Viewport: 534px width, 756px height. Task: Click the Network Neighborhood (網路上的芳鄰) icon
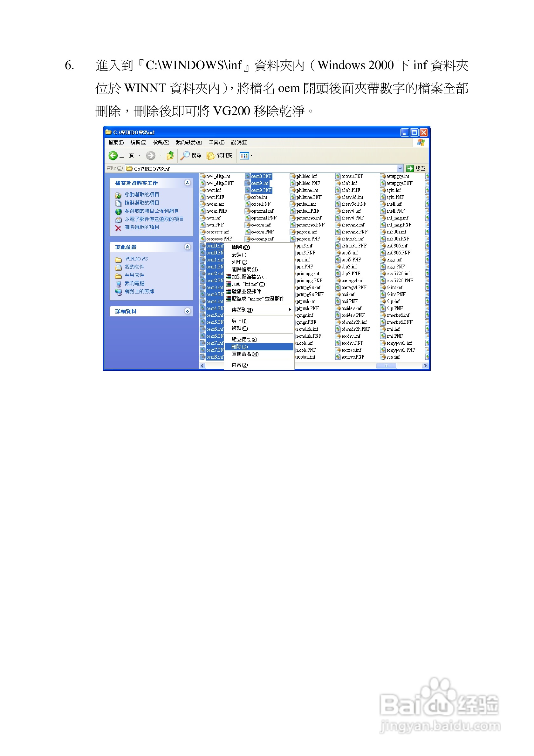coord(118,292)
